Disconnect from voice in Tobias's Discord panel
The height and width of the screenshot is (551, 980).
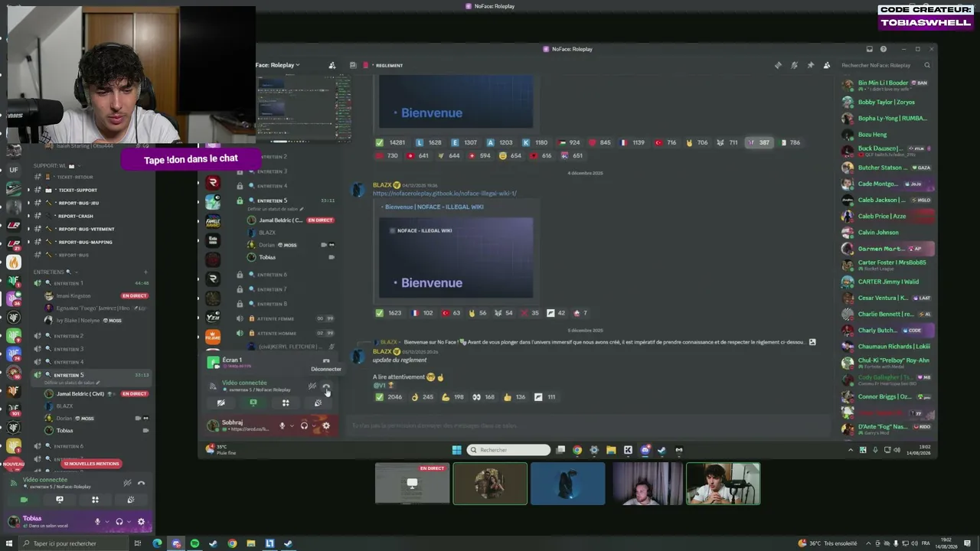141,483
